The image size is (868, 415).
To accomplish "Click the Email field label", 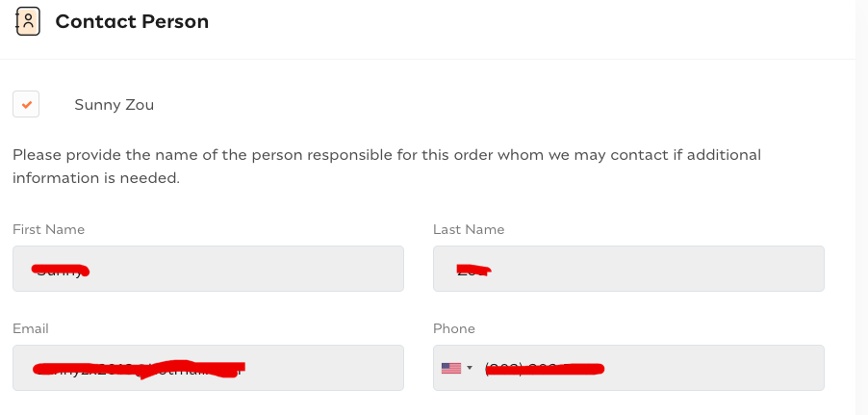I will (31, 328).
